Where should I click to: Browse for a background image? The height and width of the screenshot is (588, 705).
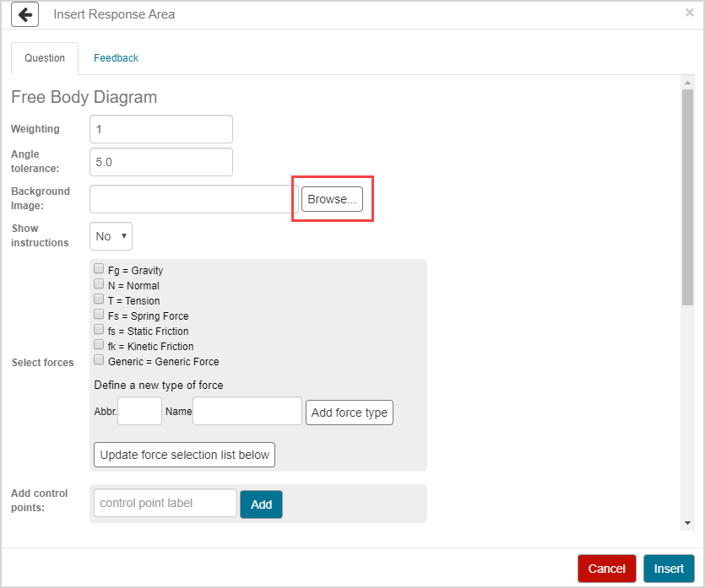[x=332, y=199]
